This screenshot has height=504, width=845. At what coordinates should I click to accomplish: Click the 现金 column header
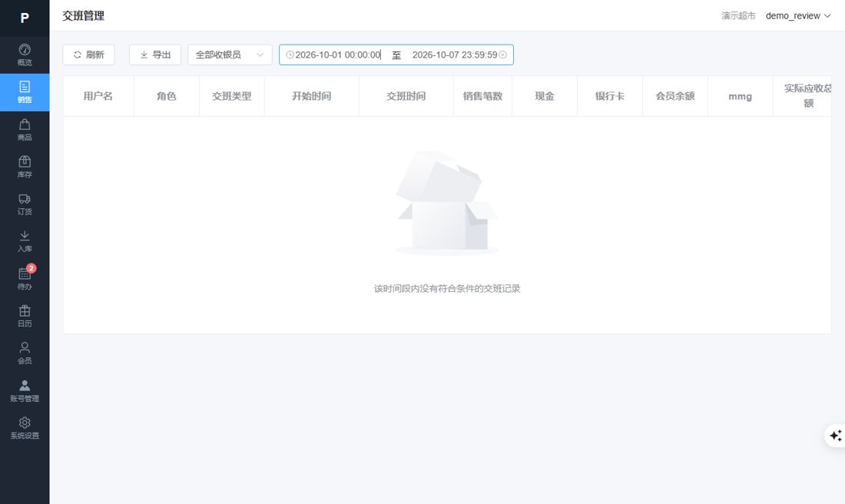[x=545, y=96]
